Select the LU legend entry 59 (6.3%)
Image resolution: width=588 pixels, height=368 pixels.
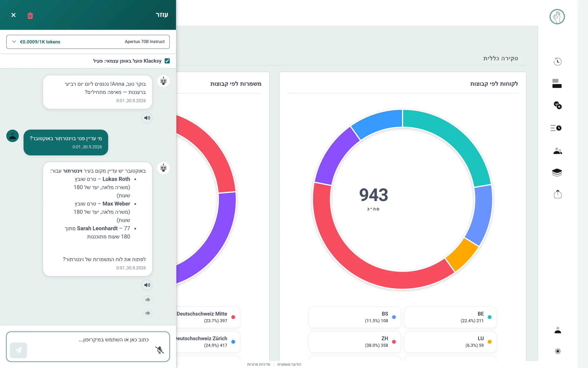pos(450,342)
